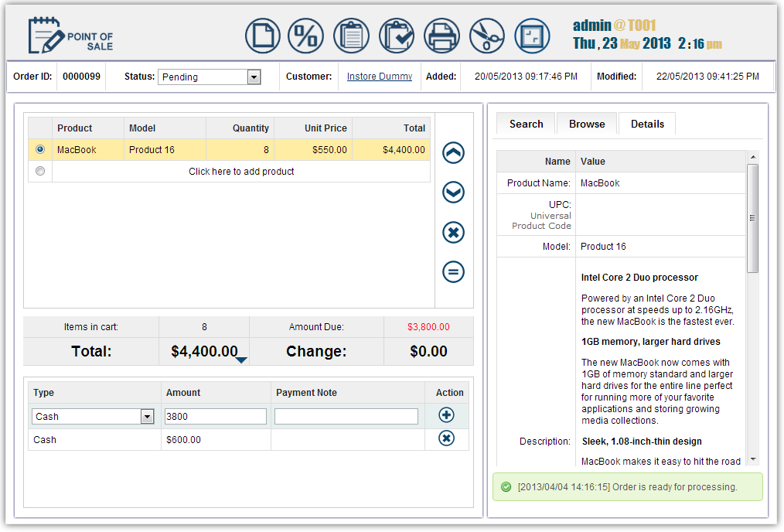Click the blue triangle under Total amount
Image resolution: width=784 pixels, height=532 pixels.
pyautogui.click(x=241, y=360)
